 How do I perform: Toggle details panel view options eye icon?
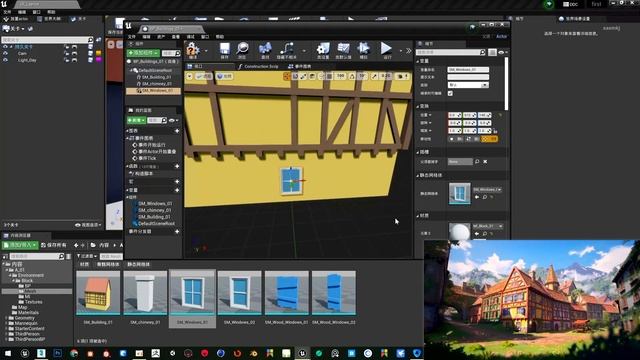coord(503,52)
